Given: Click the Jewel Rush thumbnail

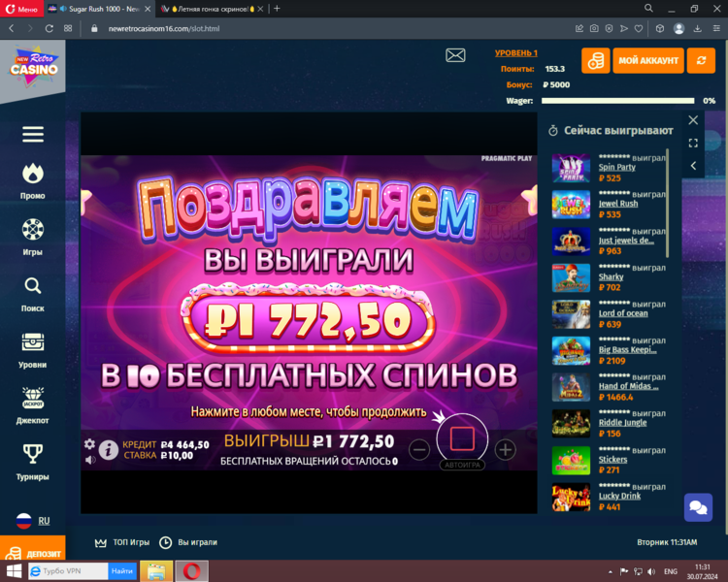Looking at the screenshot, I should pyautogui.click(x=571, y=205).
